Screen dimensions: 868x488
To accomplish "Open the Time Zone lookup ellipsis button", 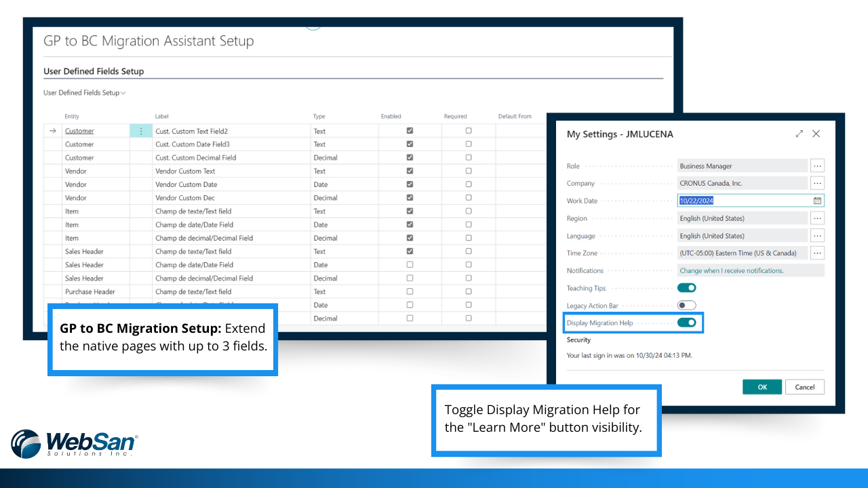I will pyautogui.click(x=817, y=253).
